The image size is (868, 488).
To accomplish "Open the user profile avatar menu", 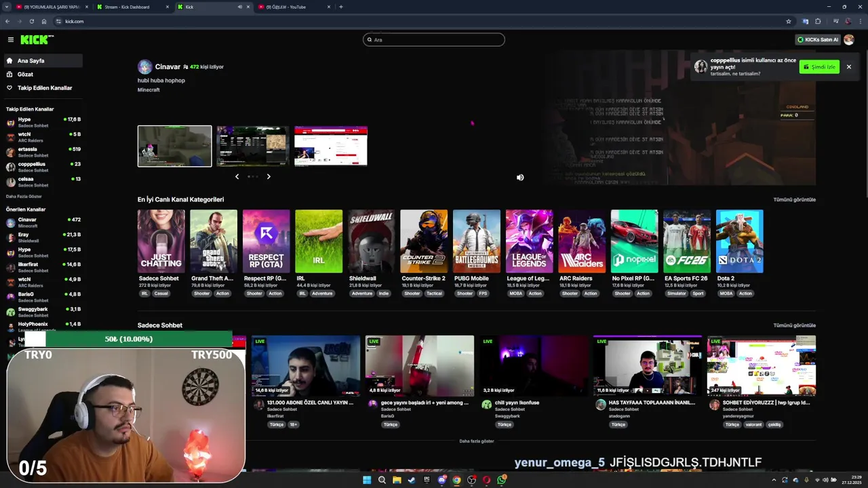I will [849, 40].
